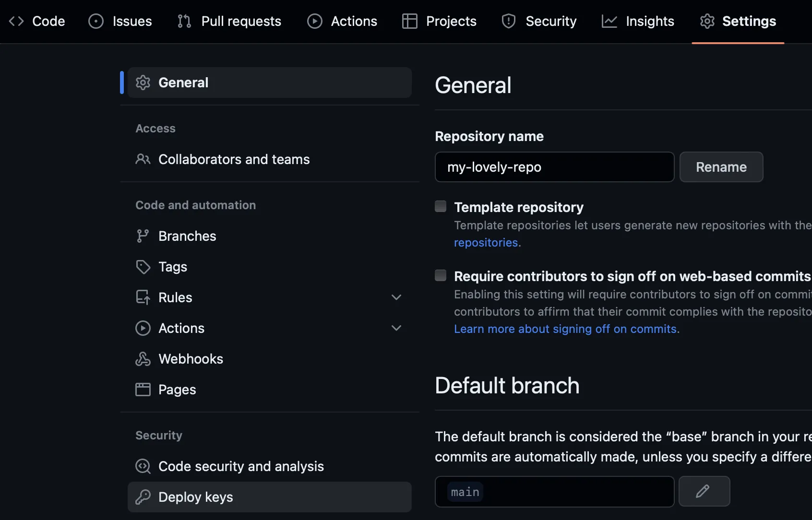Click the default branch 'main' field
The height and width of the screenshot is (520, 812).
tap(555, 491)
